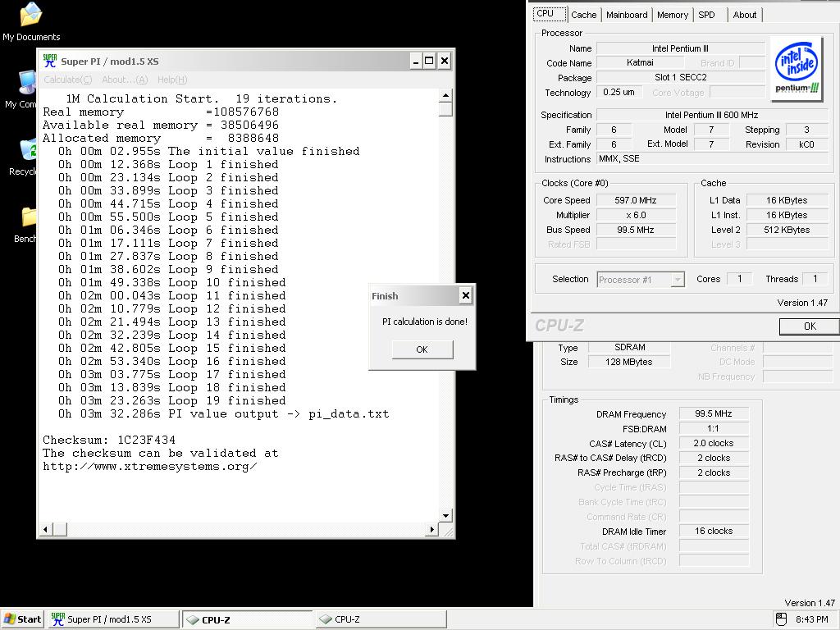840x630 pixels.
Task: Click CAS# Latency 2.0 clocks value
Action: click(714, 444)
